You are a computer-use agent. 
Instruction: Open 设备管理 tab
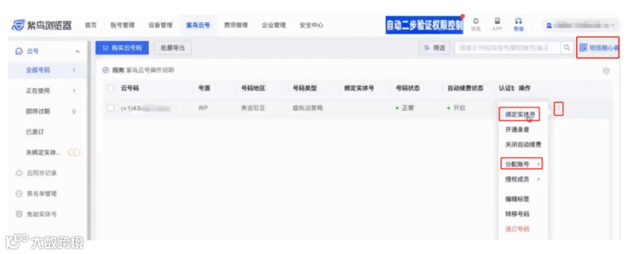[160, 25]
